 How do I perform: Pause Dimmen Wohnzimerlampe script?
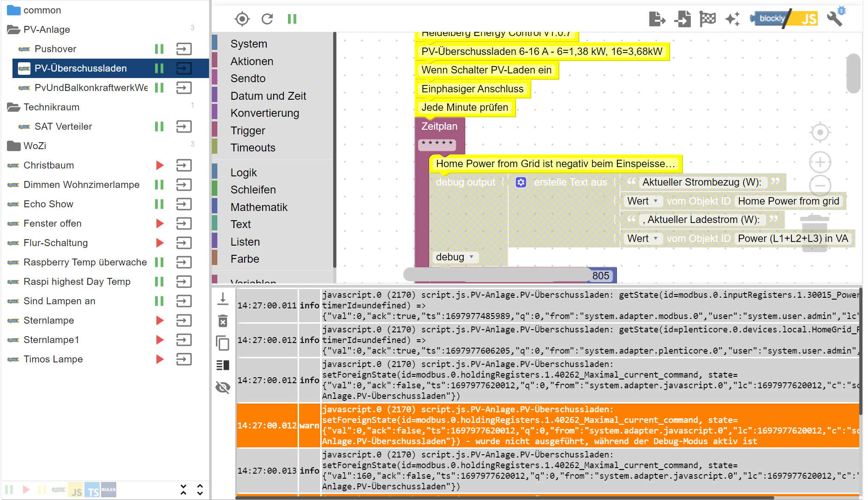coord(159,185)
